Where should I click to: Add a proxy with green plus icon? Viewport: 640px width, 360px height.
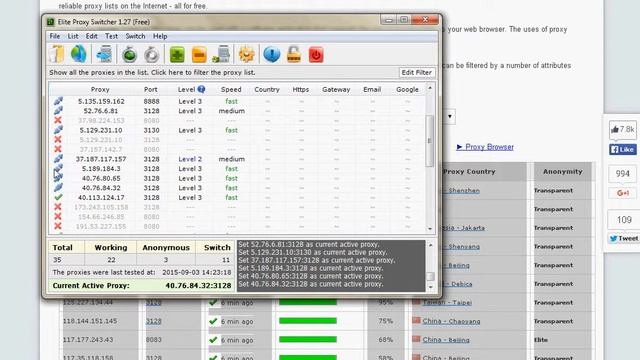point(177,55)
